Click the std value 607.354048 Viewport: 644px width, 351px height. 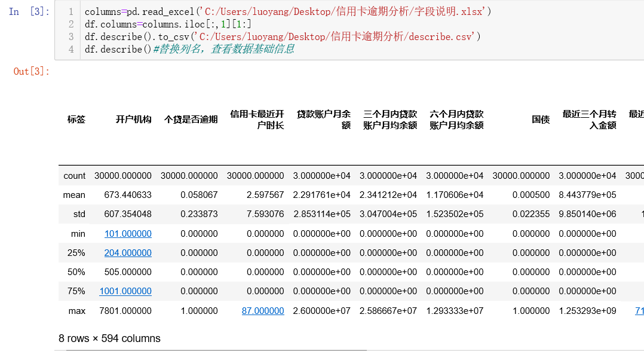click(128, 214)
